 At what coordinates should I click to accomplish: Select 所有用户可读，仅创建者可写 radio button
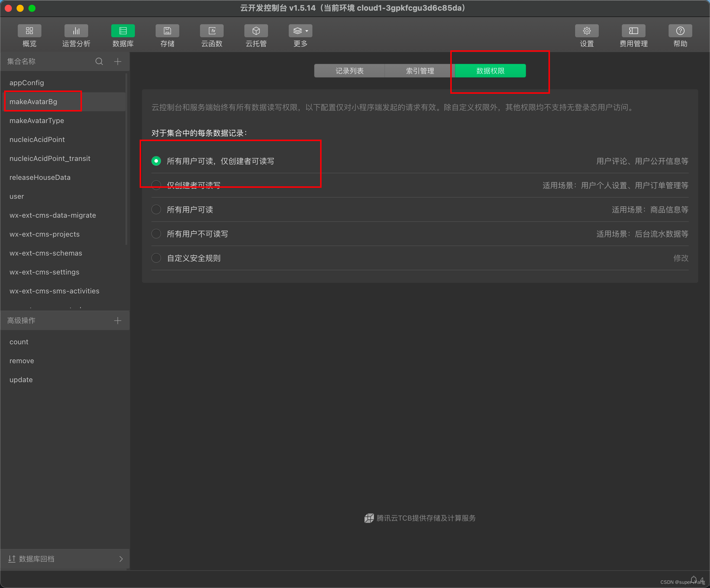coord(156,160)
